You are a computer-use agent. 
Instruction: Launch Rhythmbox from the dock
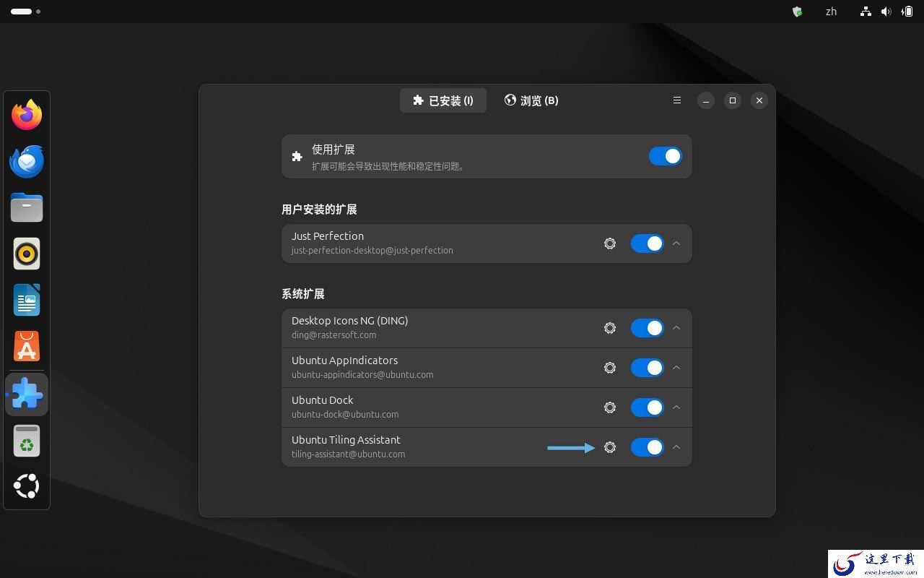click(27, 254)
